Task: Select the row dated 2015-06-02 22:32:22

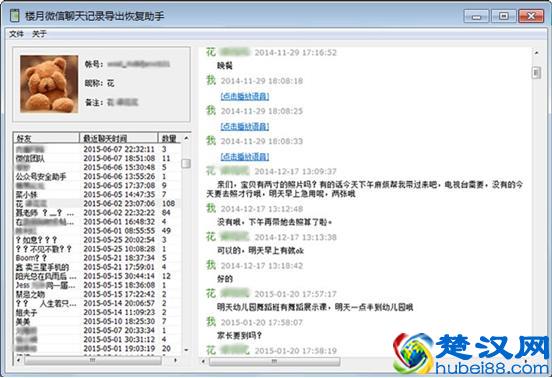Action: pos(98,213)
